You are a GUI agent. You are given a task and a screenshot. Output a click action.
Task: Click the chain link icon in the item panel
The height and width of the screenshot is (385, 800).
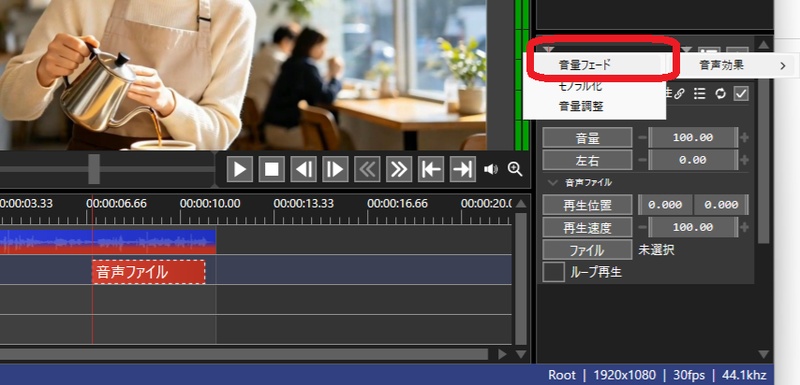coord(679,94)
